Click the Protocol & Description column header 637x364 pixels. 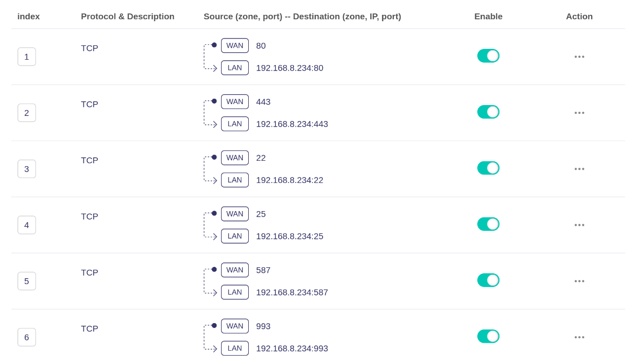click(x=127, y=17)
